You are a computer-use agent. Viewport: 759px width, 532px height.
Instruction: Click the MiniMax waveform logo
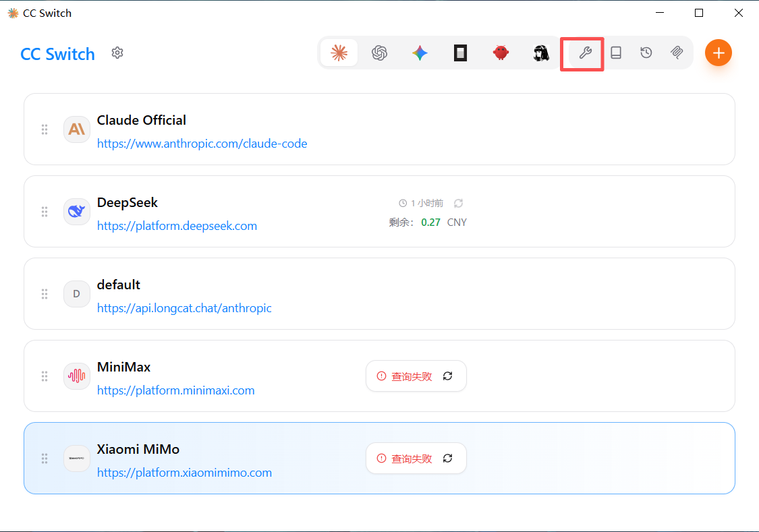[76, 376]
